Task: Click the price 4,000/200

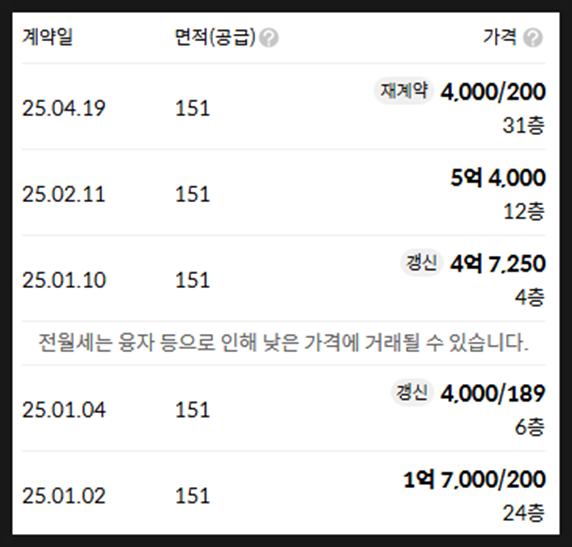Action: [493, 92]
